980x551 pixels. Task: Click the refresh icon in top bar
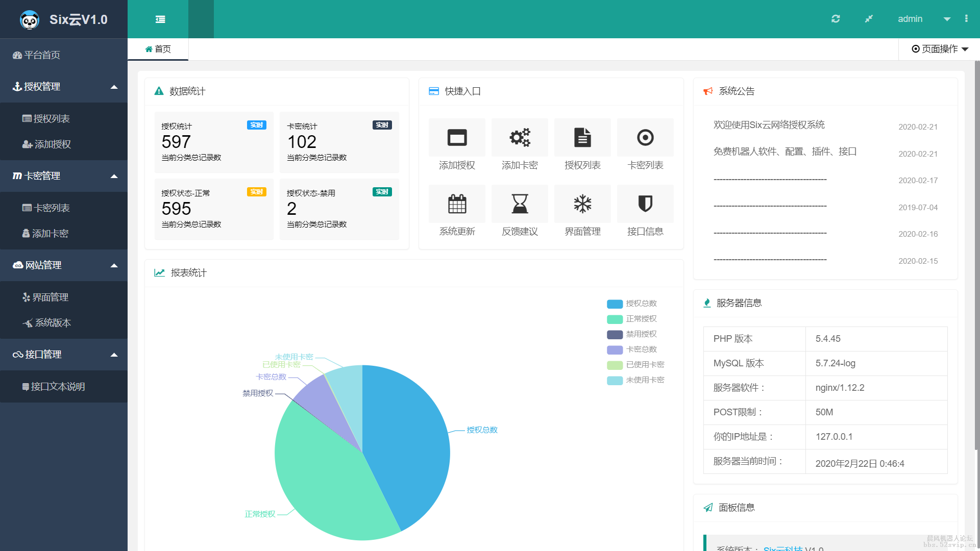pyautogui.click(x=836, y=19)
